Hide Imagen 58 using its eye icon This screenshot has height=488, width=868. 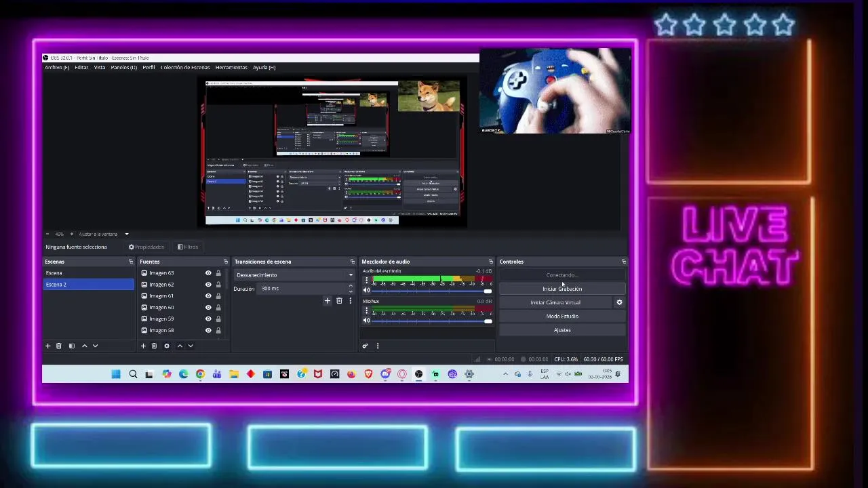[208, 331]
